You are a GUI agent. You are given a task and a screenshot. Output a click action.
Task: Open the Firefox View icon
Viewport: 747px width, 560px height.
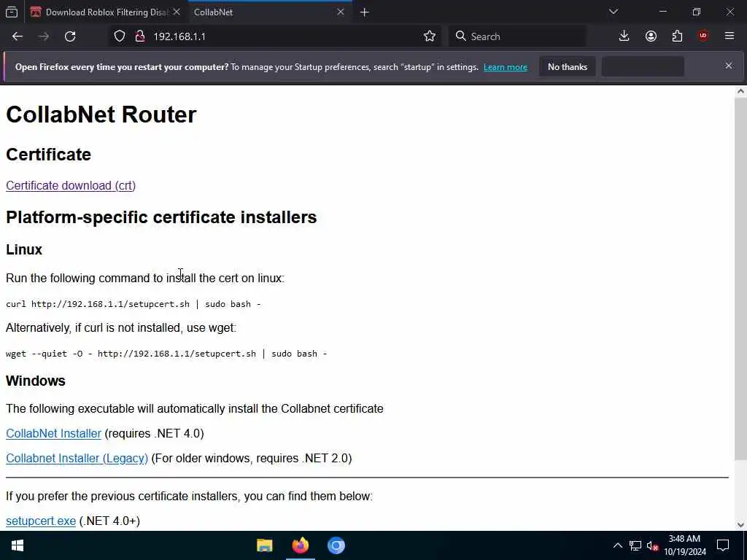(x=12, y=12)
